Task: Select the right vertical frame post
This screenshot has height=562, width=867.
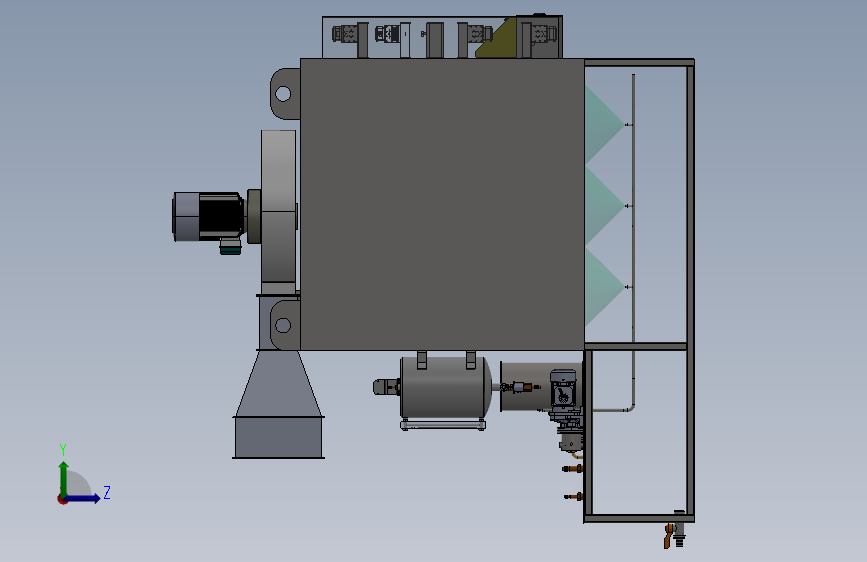Action: click(x=691, y=290)
